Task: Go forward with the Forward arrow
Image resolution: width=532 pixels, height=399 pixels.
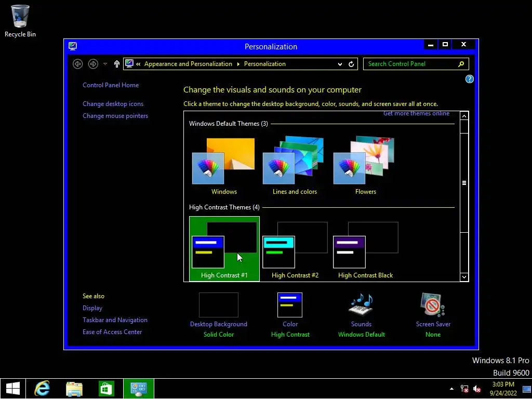Action: click(x=93, y=64)
